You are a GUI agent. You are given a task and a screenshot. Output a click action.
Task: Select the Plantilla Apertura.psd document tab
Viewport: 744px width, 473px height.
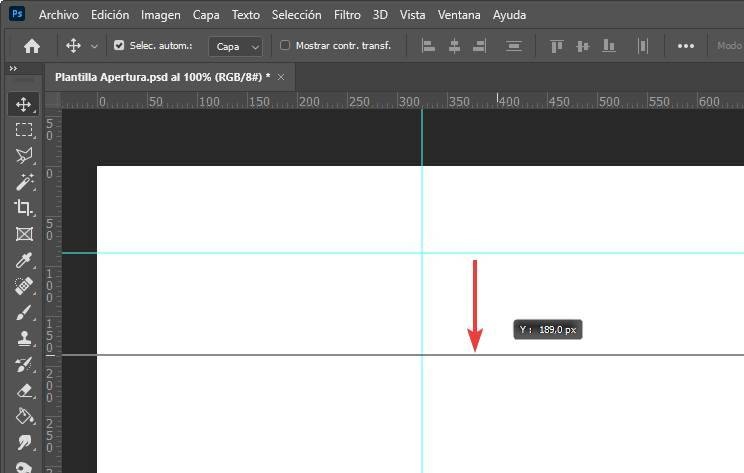click(162, 77)
